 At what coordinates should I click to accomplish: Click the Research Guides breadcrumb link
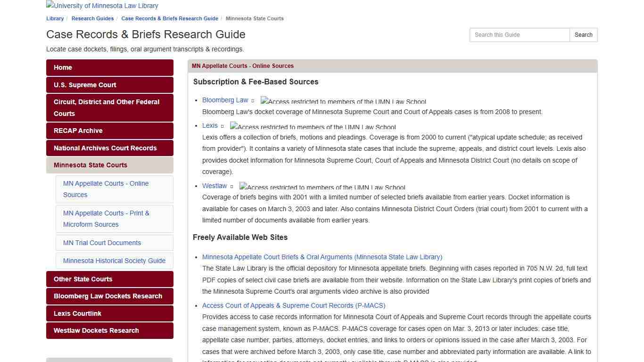tap(92, 18)
